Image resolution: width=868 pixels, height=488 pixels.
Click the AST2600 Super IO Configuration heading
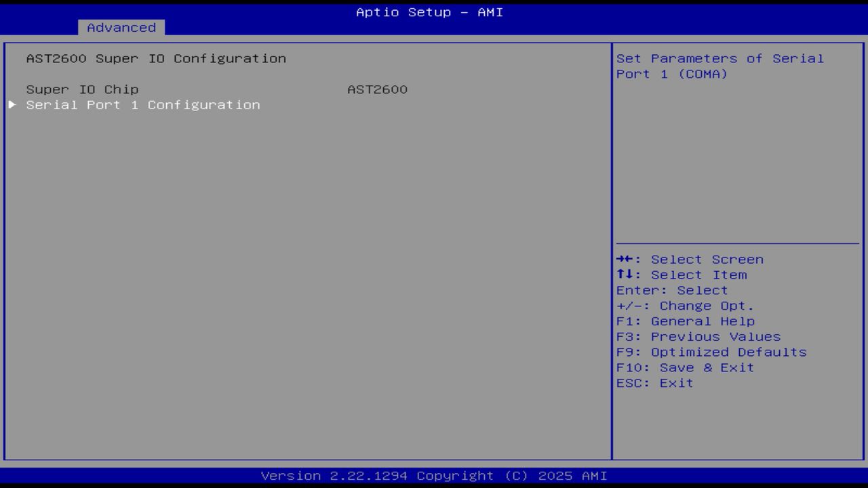(156, 58)
